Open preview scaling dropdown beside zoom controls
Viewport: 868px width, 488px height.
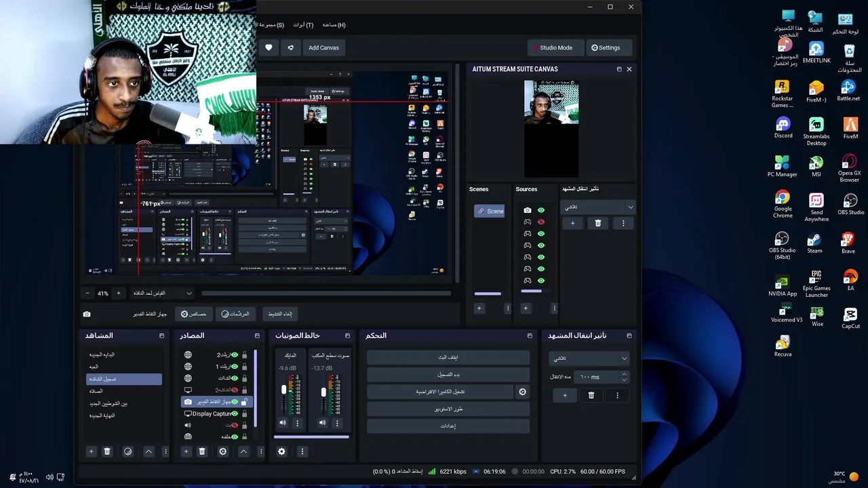(x=163, y=293)
